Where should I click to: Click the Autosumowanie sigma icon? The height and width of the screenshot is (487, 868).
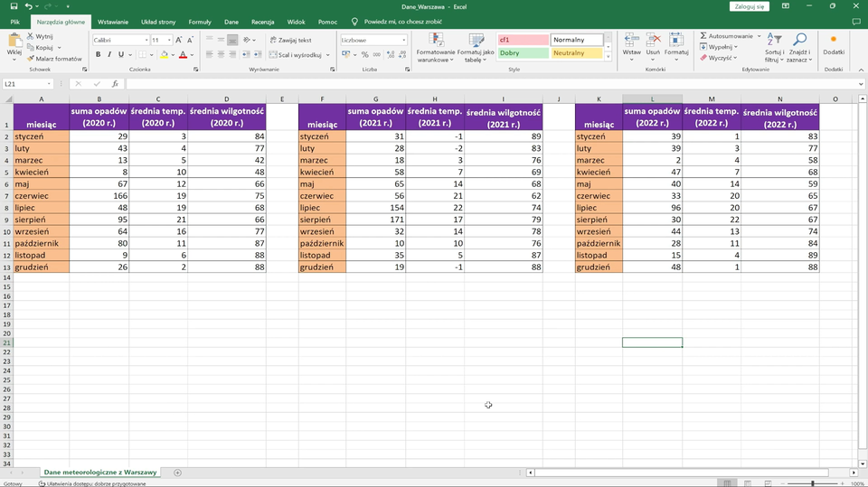(704, 36)
